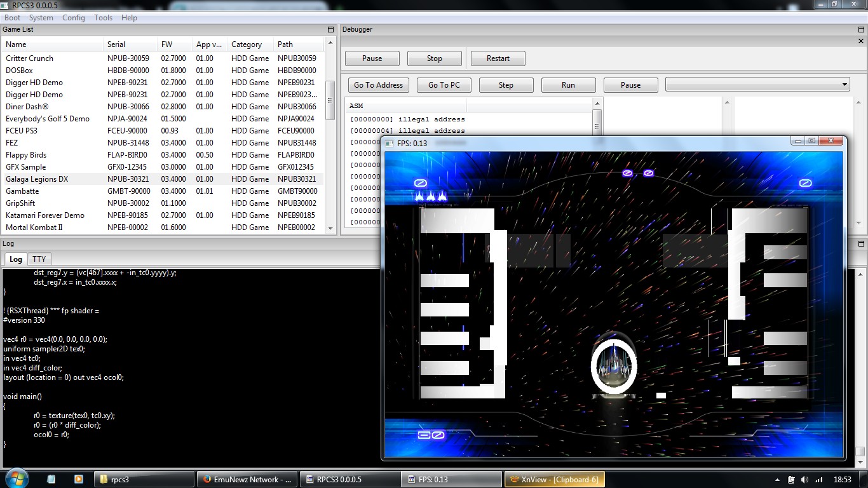Click the Game List vertical scrollbar thumb
Viewport: 868px width, 488px height.
[330, 100]
